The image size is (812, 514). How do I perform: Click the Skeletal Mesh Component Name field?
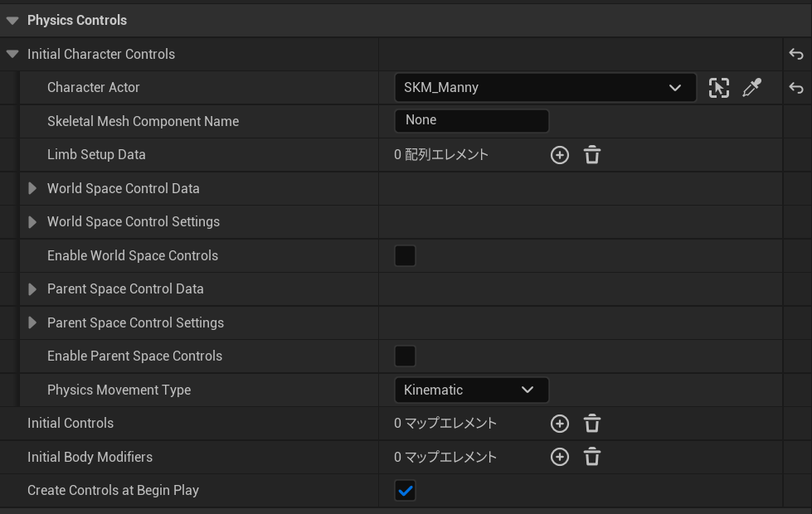coord(471,121)
